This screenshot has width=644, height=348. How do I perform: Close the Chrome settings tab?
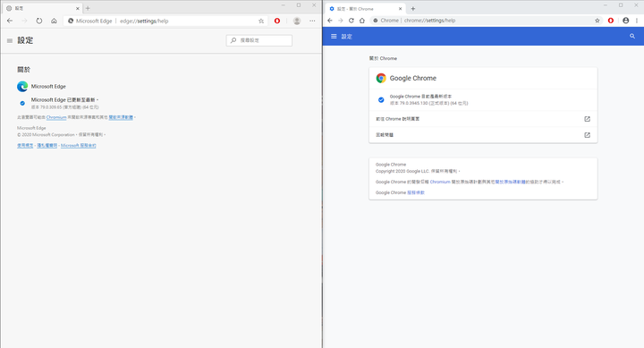(x=400, y=9)
